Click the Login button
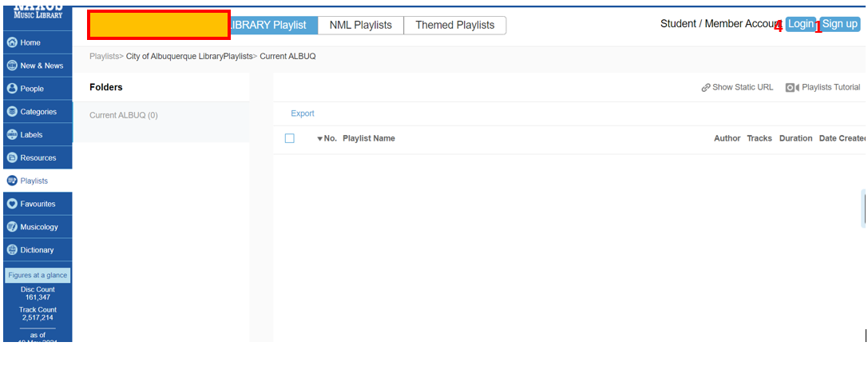 (800, 24)
